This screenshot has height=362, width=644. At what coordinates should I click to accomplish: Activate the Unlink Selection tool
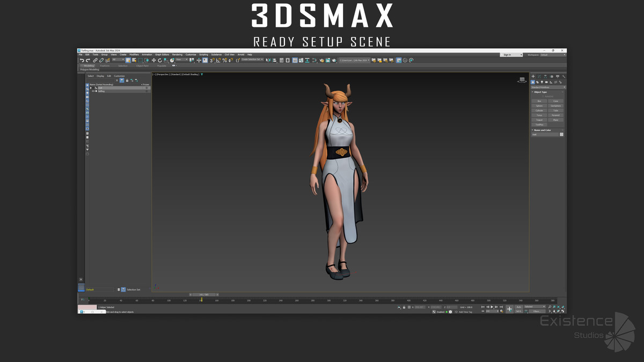tap(101, 60)
